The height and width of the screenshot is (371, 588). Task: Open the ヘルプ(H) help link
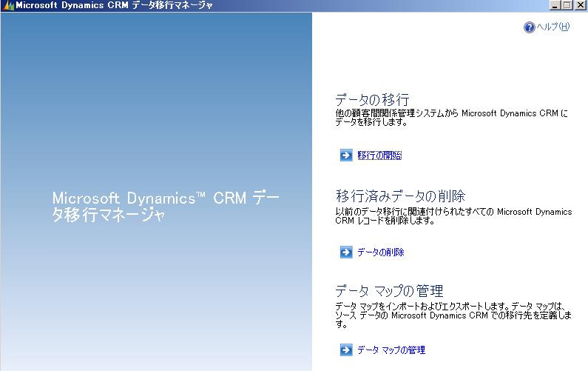tap(553, 27)
